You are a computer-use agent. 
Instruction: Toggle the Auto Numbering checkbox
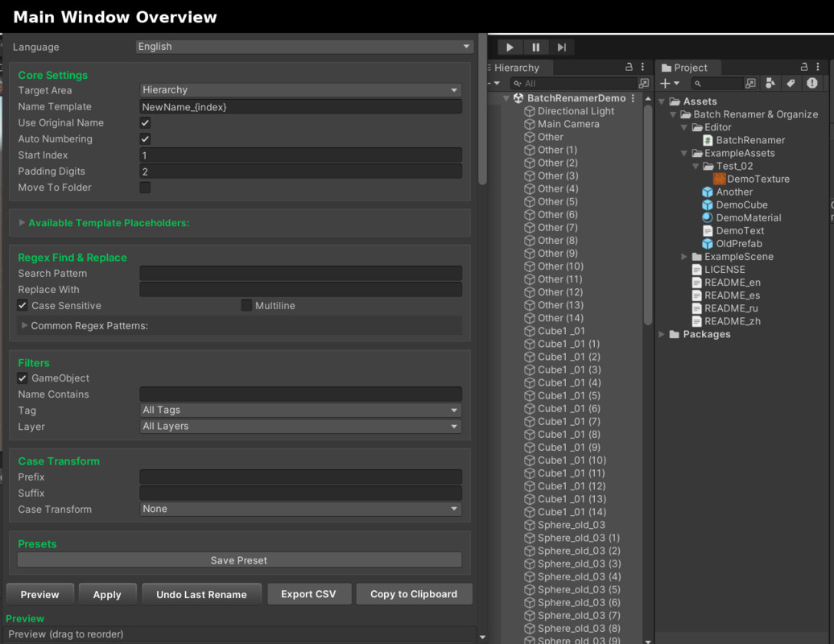[x=145, y=138]
